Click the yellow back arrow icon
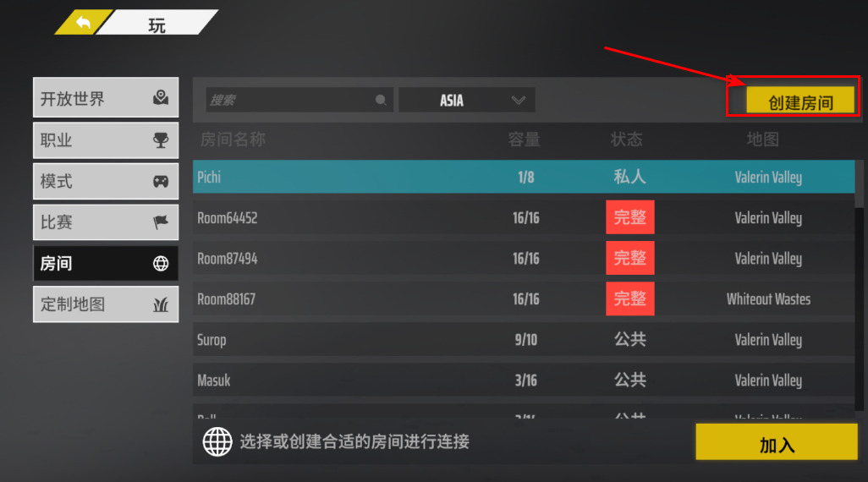The image size is (868, 482). click(x=83, y=23)
